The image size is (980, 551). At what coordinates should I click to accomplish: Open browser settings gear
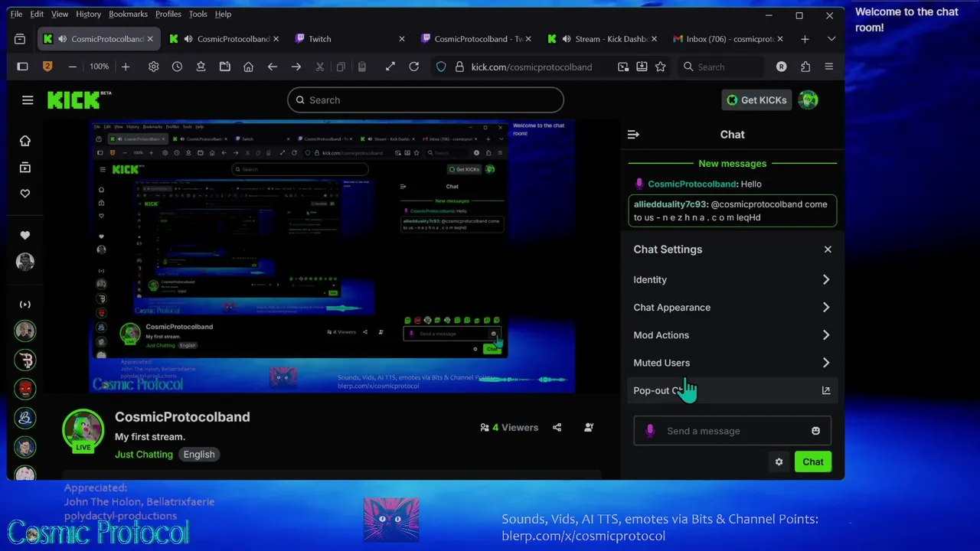[x=153, y=67]
